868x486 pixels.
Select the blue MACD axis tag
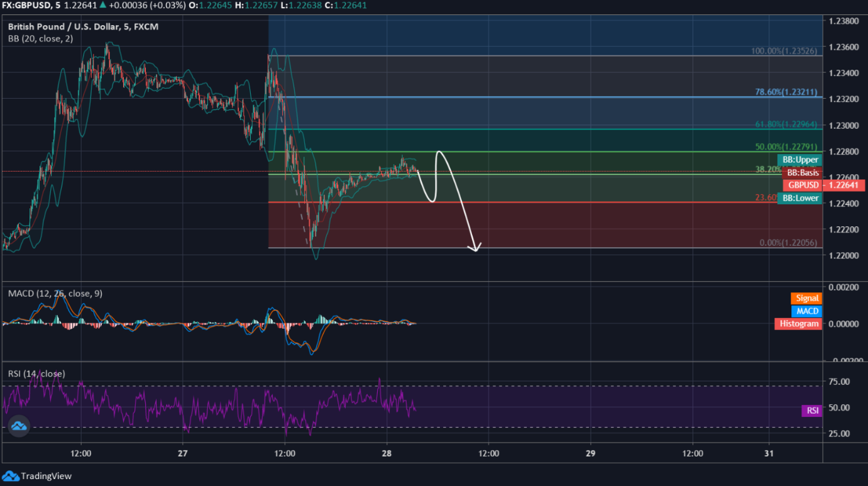[807, 311]
